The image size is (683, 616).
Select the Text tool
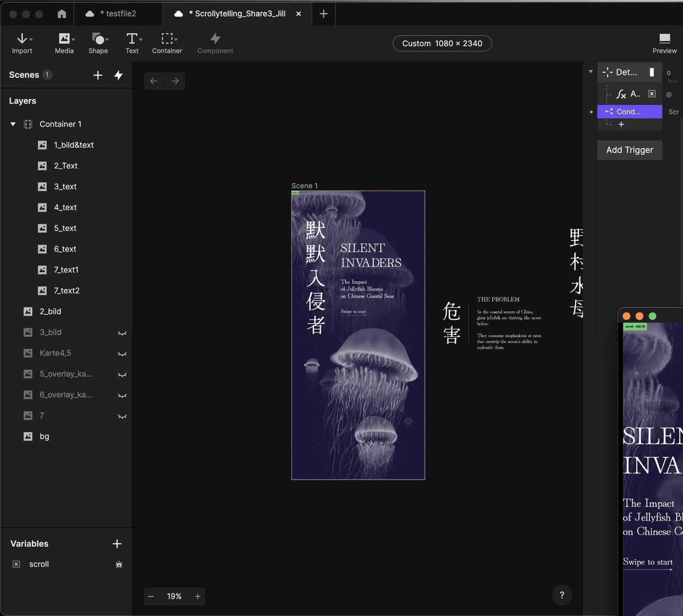(132, 43)
